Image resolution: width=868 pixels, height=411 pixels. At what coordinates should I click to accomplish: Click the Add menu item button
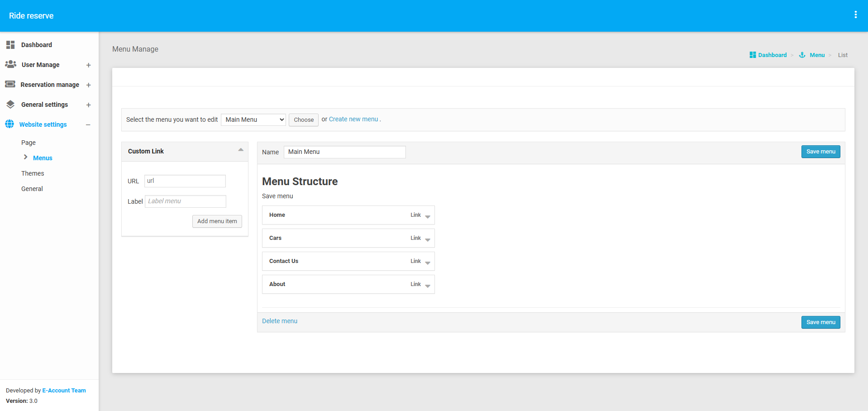217,221
